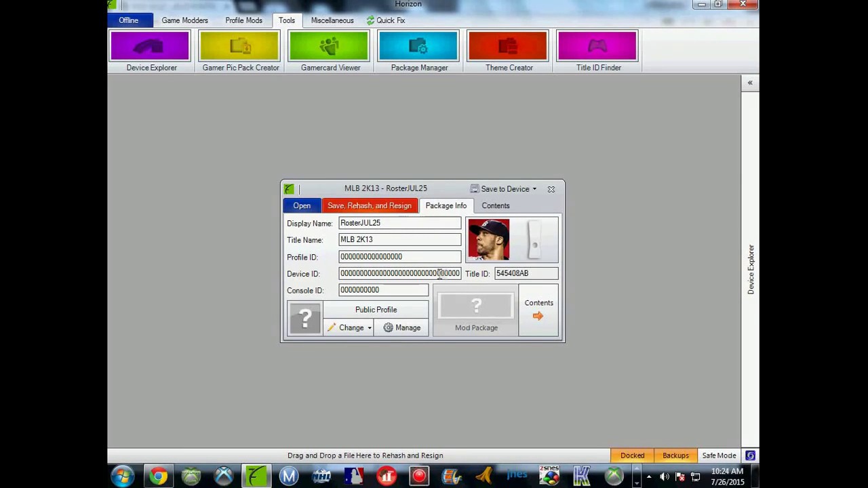This screenshot has width=868, height=488.
Task: Open Google Chrome from the taskbar
Action: point(158,476)
